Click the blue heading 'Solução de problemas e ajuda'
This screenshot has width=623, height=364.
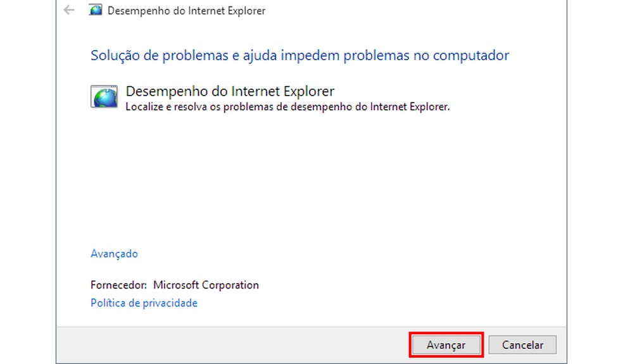coord(184,56)
